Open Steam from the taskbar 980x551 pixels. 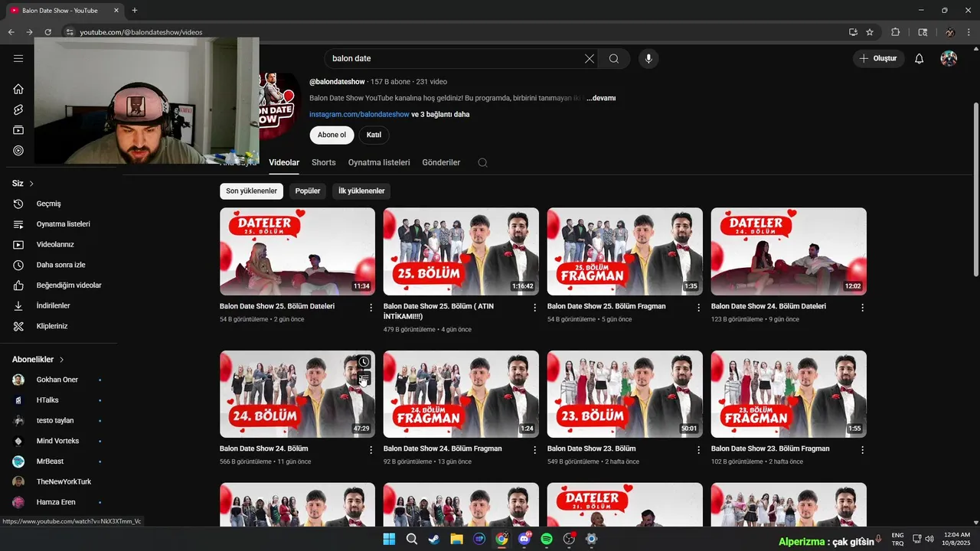434,539
